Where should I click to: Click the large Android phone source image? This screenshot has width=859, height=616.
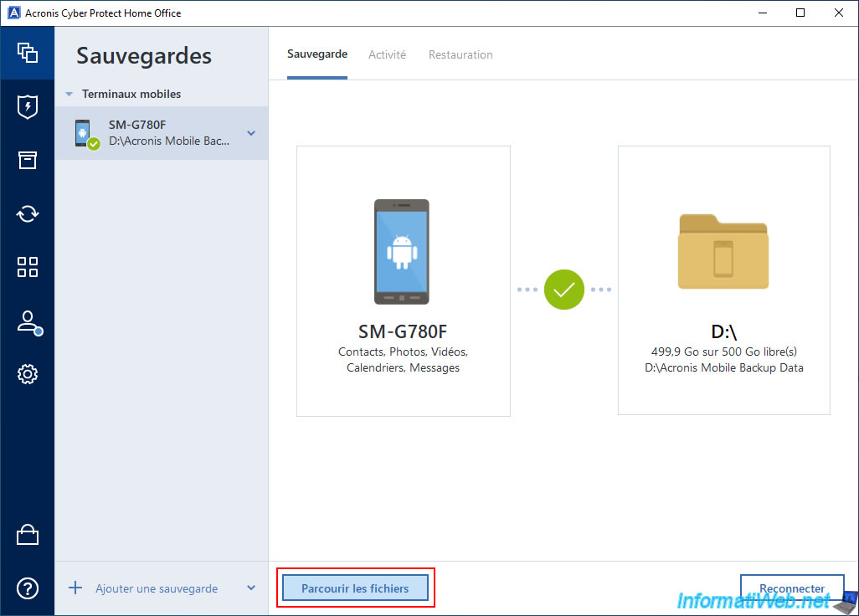[x=402, y=252]
